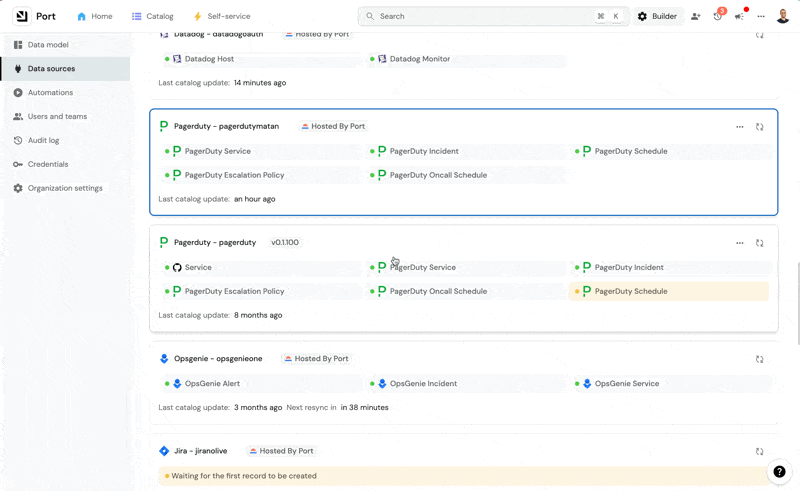800x491 pixels.
Task: Open the Audit log section
Action: (65, 140)
